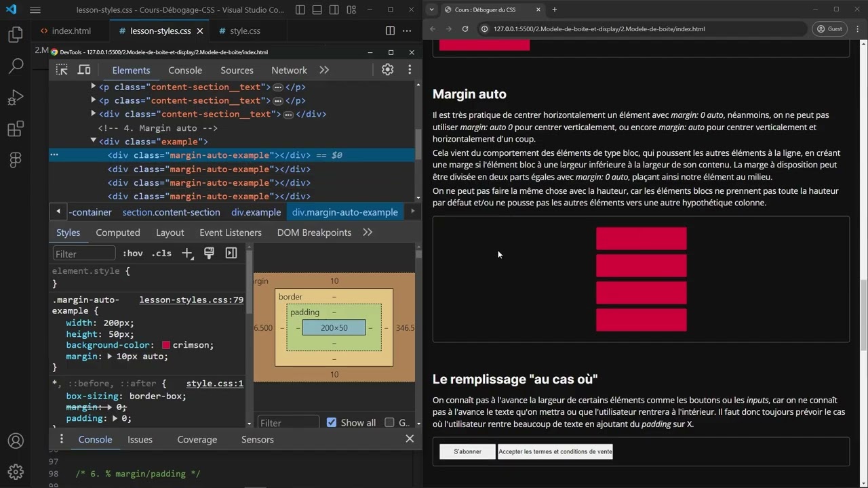View site information icon in address bar
Screen dimensions: 868x488
[x=484, y=29]
